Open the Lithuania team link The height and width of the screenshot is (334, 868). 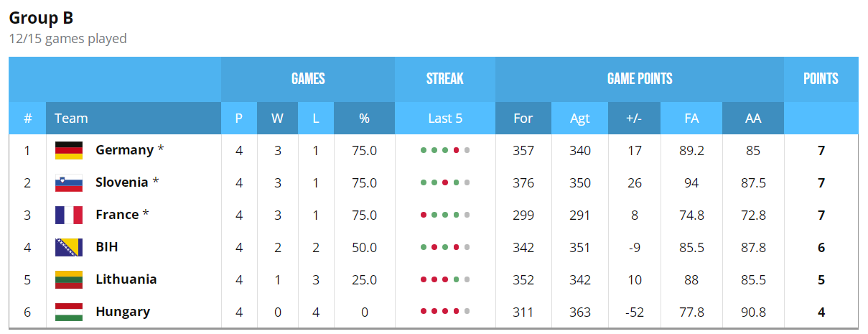point(126,279)
